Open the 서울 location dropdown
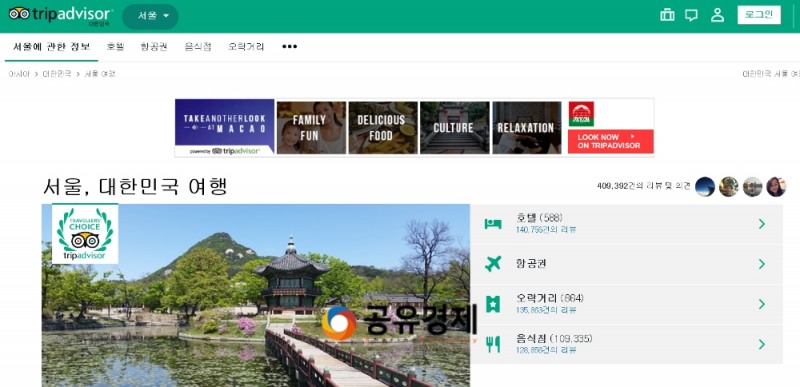The width and height of the screenshot is (800, 387). pos(151,16)
